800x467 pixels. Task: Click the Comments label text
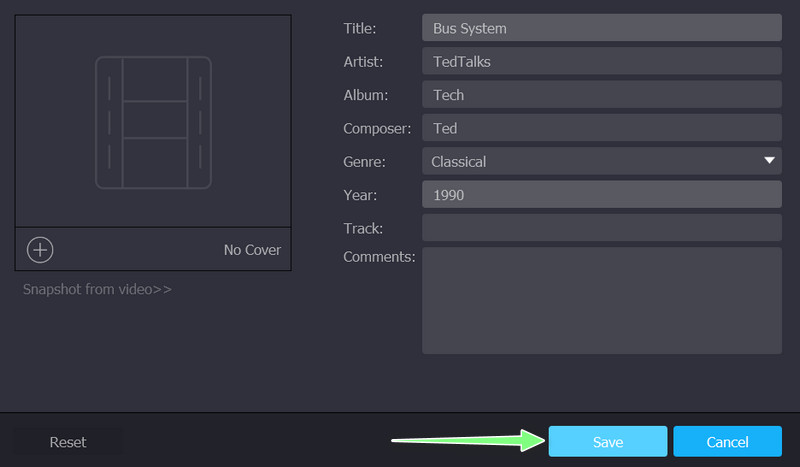tap(379, 257)
